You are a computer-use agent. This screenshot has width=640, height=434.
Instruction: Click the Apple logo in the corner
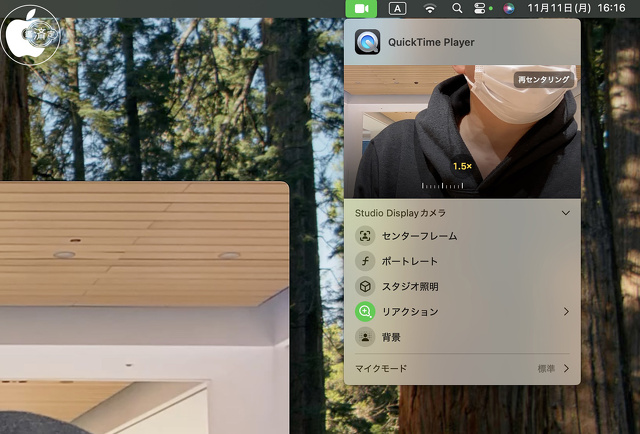coord(30,35)
